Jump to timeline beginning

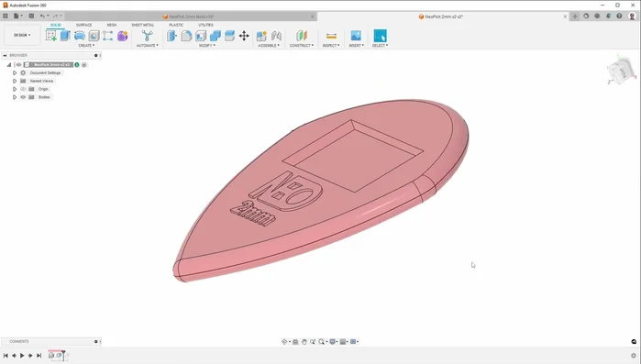point(6,356)
